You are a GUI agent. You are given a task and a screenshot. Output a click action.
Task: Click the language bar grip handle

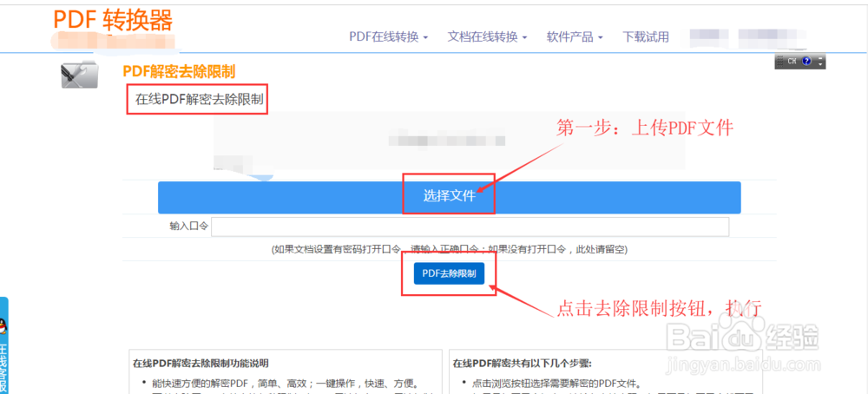779,62
